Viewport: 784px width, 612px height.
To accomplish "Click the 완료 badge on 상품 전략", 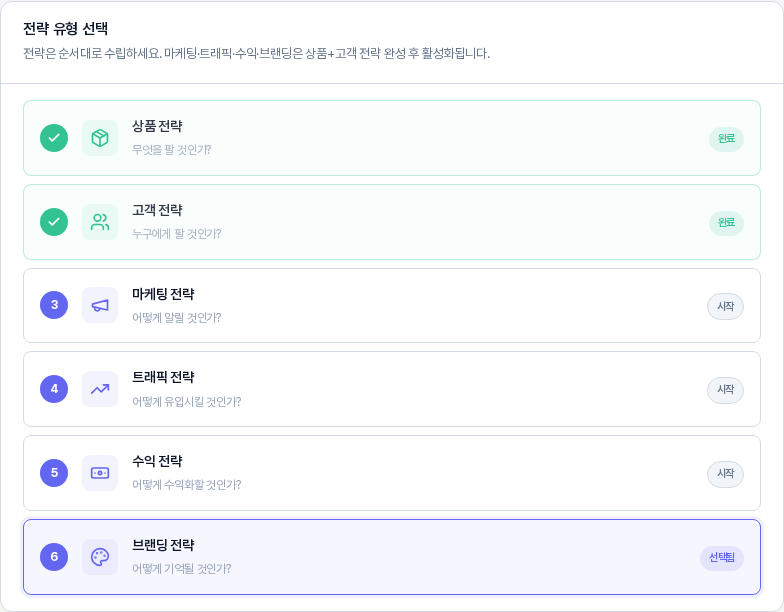I will coord(726,138).
